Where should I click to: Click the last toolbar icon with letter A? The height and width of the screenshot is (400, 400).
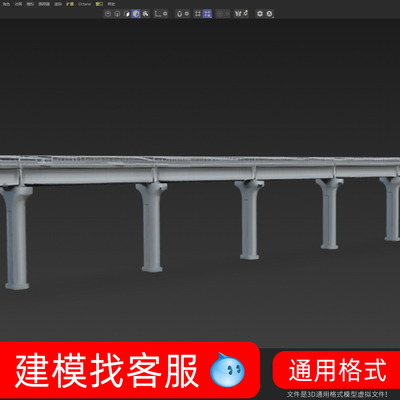click(269, 14)
